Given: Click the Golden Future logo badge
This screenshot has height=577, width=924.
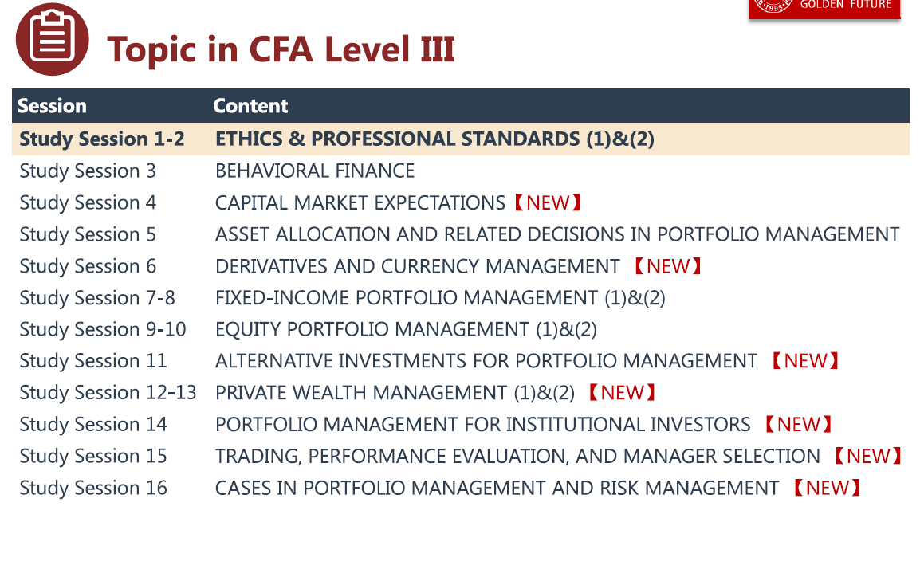Looking at the screenshot, I should 824,8.
